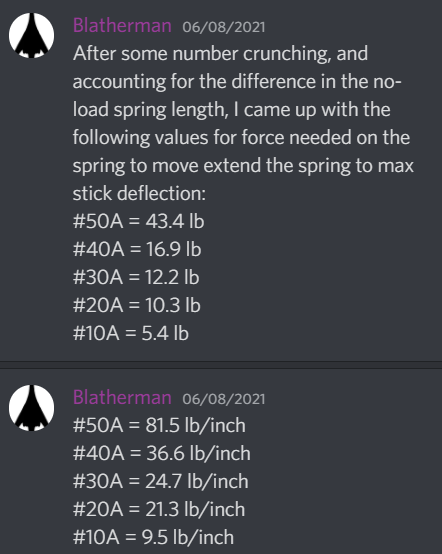Click the 'stick deflection:' text line

pos(139,194)
